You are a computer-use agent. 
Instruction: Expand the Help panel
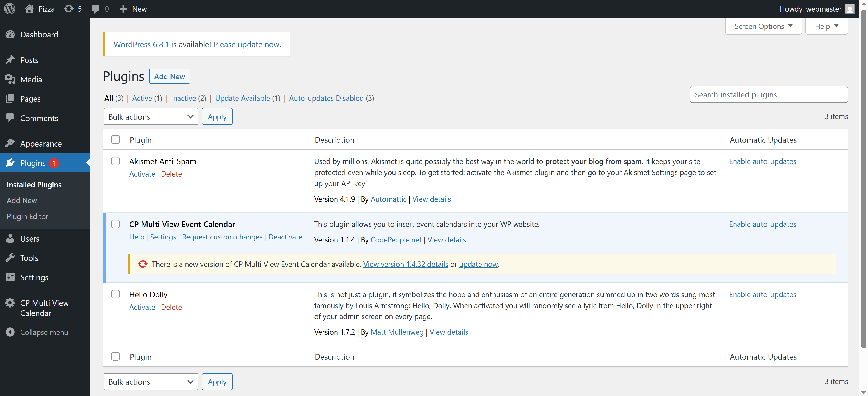[x=826, y=26]
